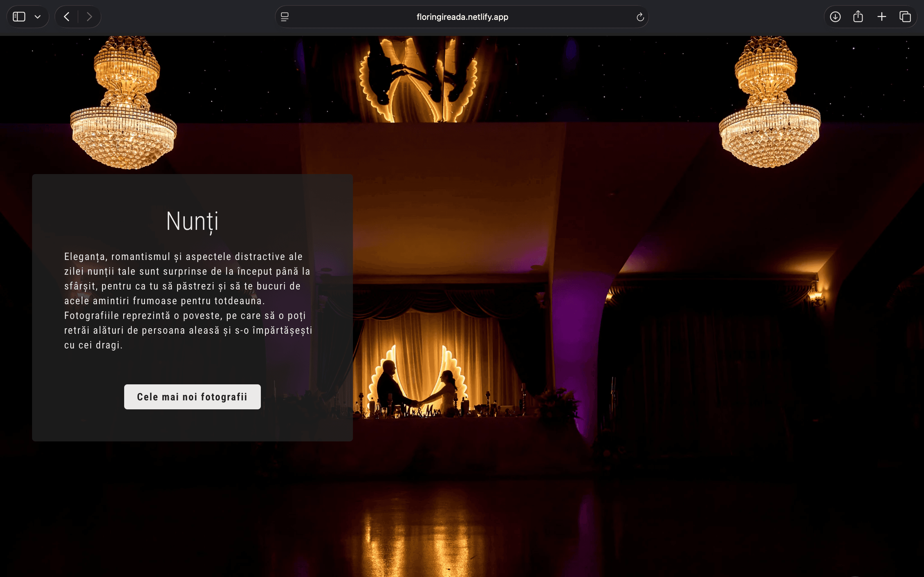The image size is (924, 577).
Task: Reload the current page
Action: pyautogui.click(x=640, y=17)
